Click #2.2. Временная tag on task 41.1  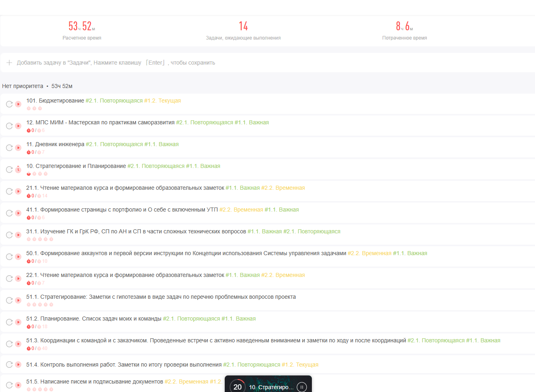tap(241, 210)
